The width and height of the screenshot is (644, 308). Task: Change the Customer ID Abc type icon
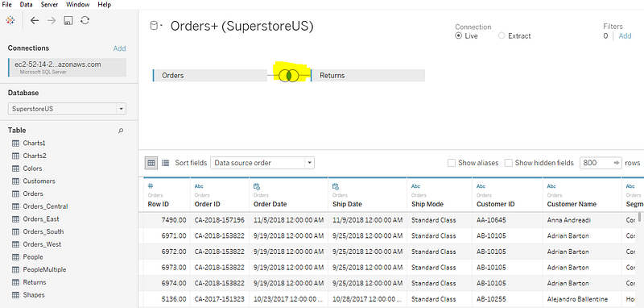tap(481, 186)
